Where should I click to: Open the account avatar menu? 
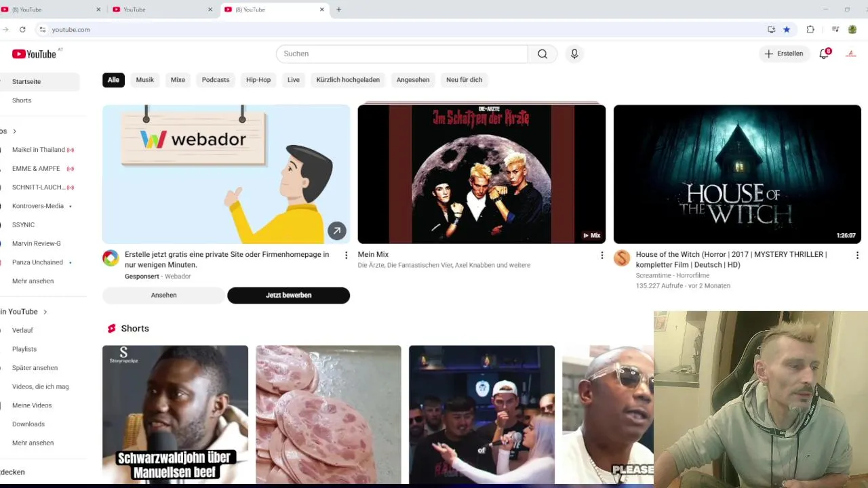pos(851,54)
